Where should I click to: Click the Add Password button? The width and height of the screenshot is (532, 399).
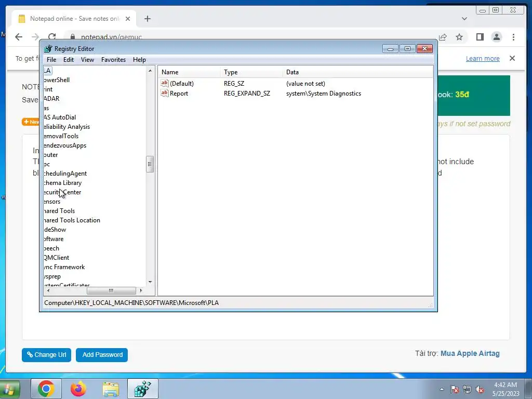coord(102,355)
